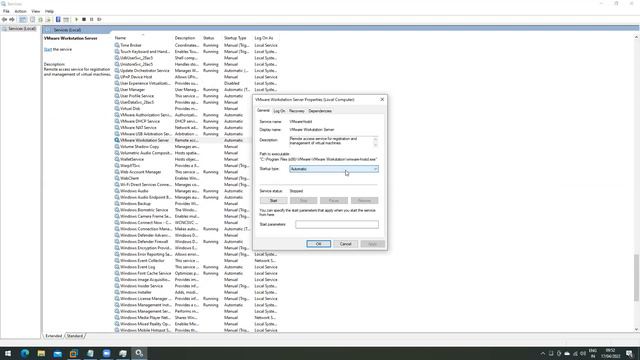Open the VMware Workstation taskbar icon
This screenshot has height=360, width=640.
click(74, 353)
